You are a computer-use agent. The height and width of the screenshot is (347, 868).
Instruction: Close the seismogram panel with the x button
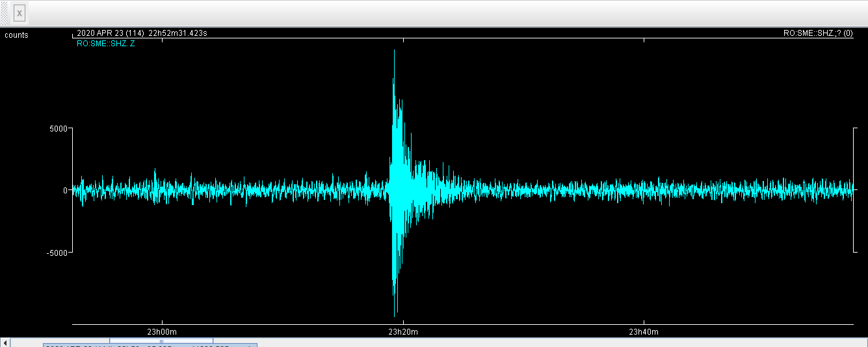point(20,13)
